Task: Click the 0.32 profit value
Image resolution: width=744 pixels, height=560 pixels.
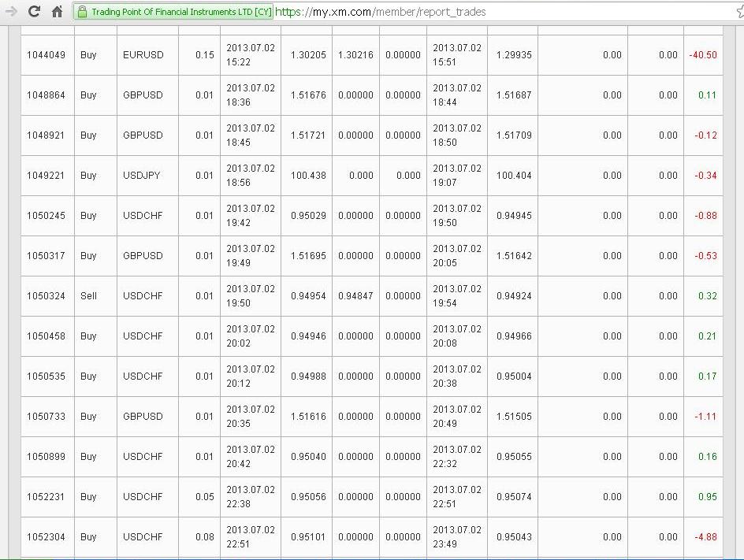Action: pos(708,296)
